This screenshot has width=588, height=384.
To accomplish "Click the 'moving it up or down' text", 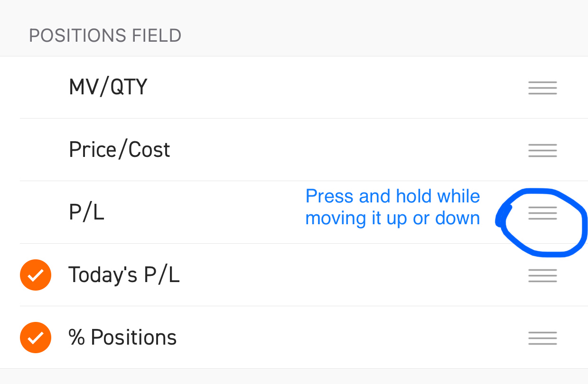I will [393, 219].
